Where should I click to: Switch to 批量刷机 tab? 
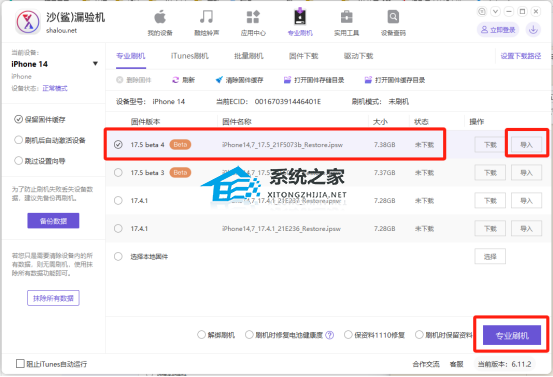tap(249, 56)
